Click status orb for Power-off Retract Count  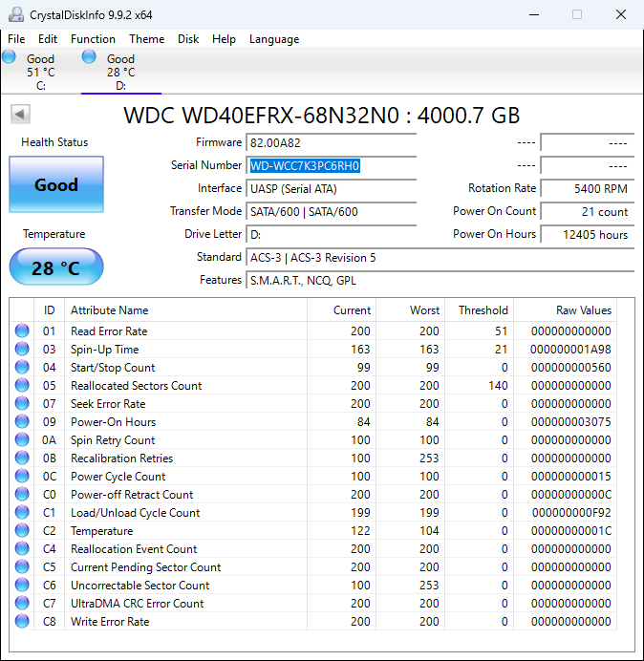pyautogui.click(x=22, y=494)
